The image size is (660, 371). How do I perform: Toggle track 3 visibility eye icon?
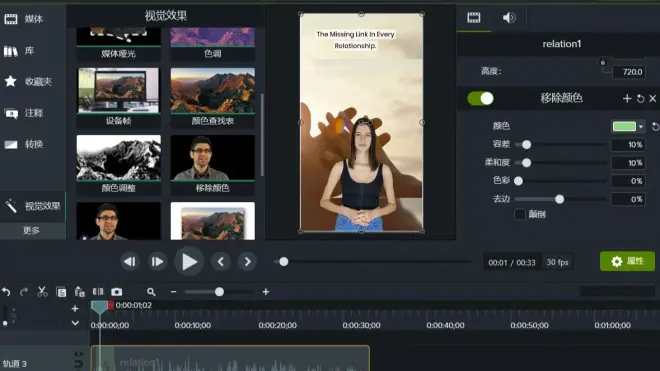pos(79,354)
